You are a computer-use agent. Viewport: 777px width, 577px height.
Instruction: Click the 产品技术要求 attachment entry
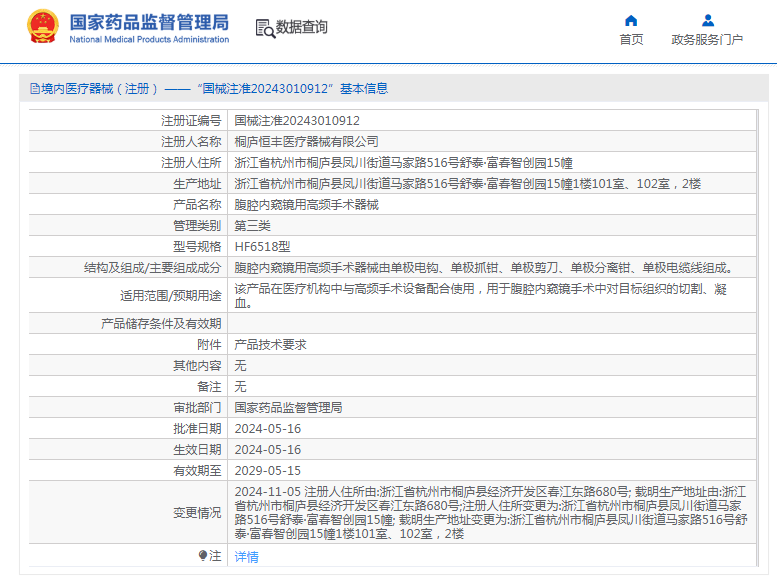coord(270,345)
